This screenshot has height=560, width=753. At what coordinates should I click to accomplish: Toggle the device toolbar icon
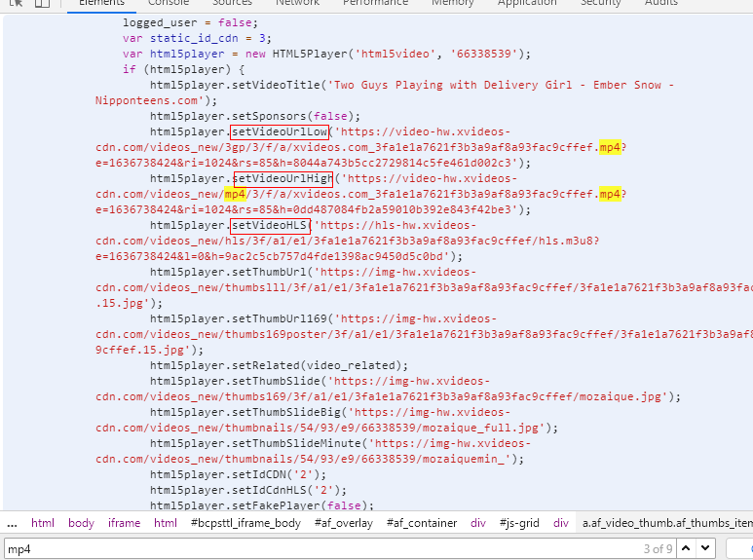click(x=42, y=3)
